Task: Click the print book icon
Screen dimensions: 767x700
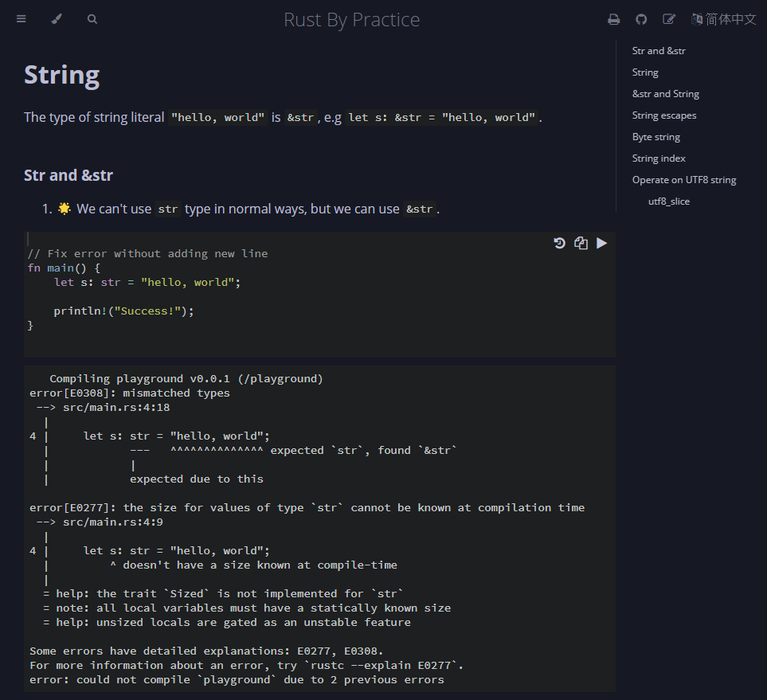Action: click(x=614, y=19)
